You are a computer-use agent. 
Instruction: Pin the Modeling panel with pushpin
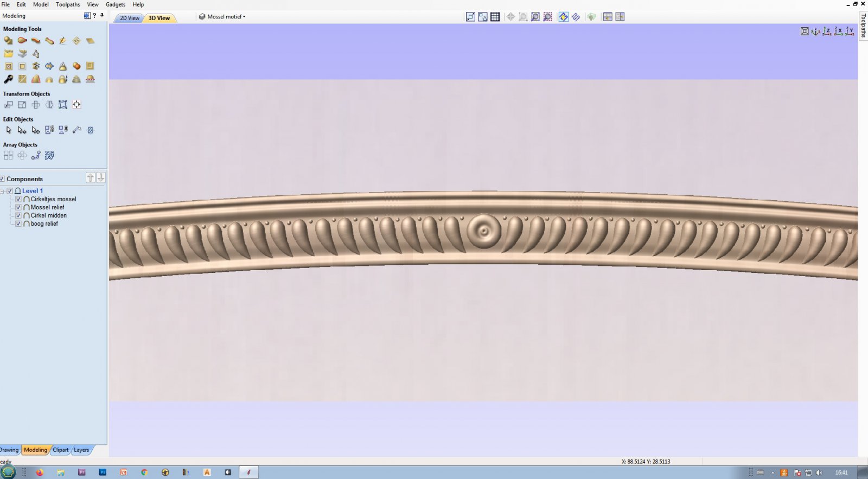point(102,16)
